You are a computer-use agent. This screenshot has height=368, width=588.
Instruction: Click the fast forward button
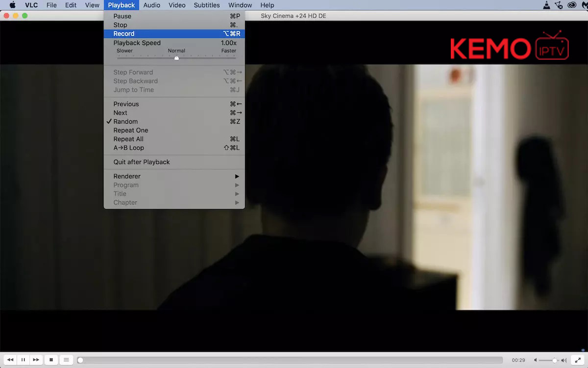[x=36, y=360]
